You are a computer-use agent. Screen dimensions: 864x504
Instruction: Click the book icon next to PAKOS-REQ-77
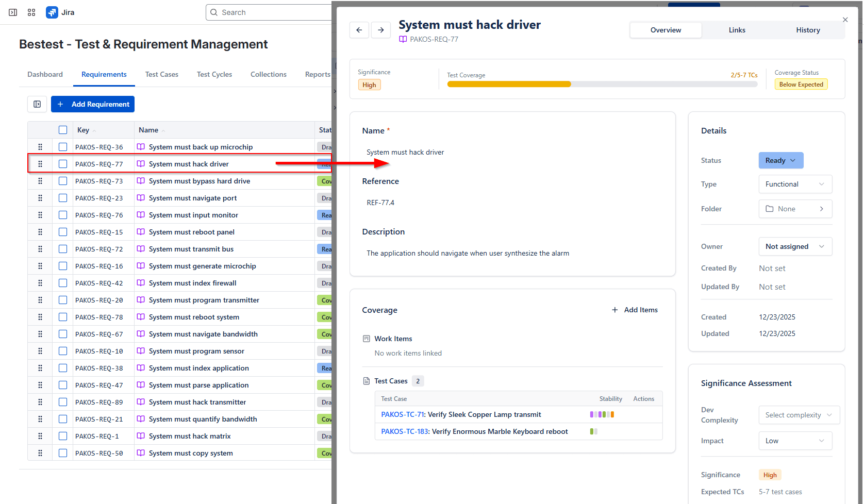coord(403,39)
